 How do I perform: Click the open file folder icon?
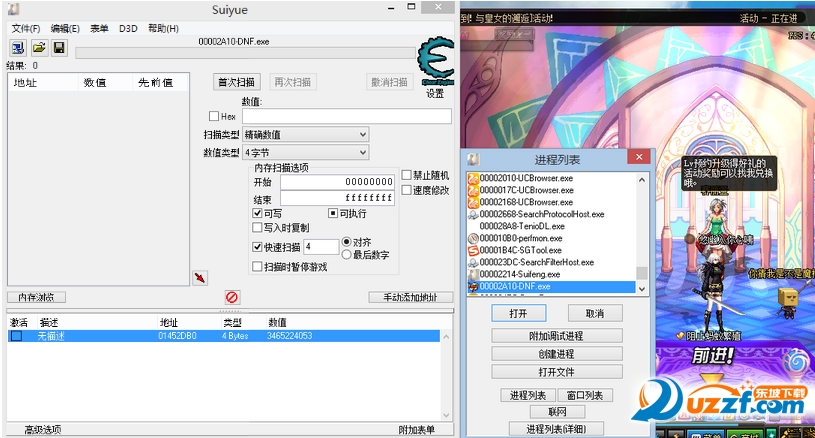pos(39,48)
